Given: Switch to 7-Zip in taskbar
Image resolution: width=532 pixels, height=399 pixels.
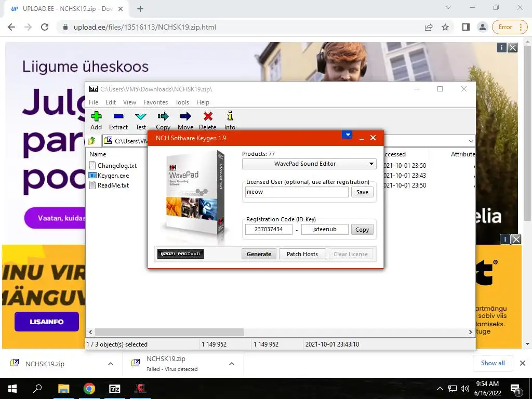Looking at the screenshot, I should pyautogui.click(x=115, y=389).
